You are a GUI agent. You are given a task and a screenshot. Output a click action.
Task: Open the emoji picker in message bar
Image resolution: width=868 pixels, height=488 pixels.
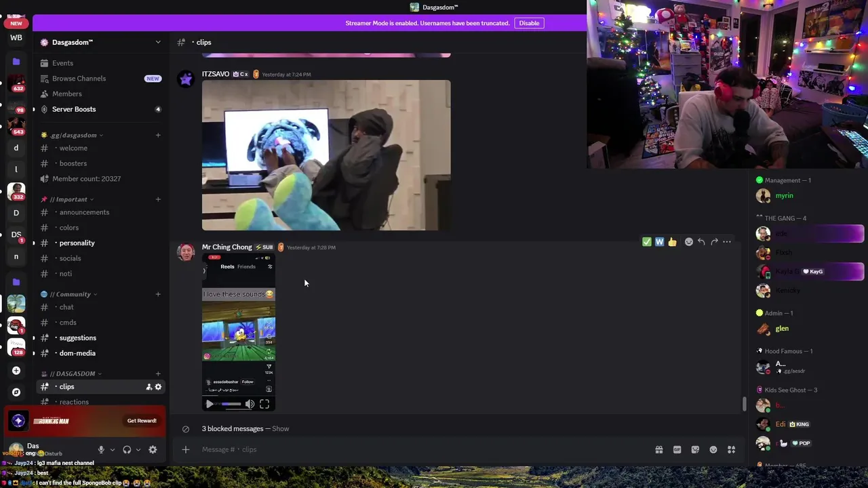(x=713, y=449)
